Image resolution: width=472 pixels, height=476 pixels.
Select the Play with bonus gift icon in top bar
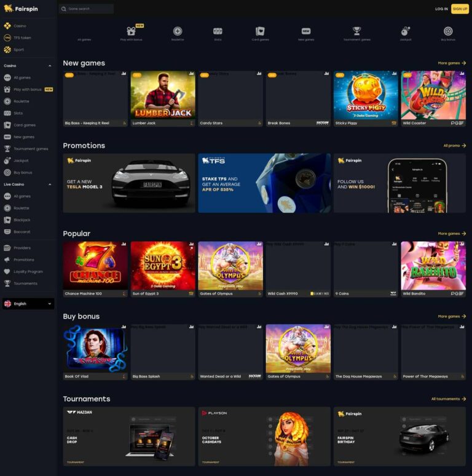[131, 31]
